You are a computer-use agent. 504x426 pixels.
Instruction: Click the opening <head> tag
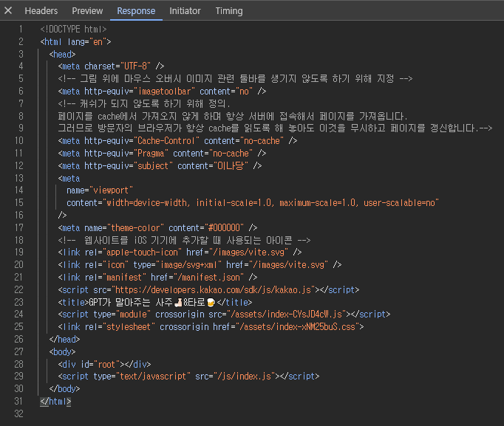tap(62, 54)
